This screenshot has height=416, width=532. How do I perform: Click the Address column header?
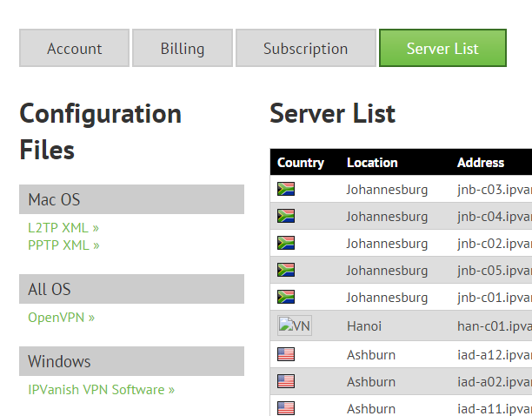(481, 163)
